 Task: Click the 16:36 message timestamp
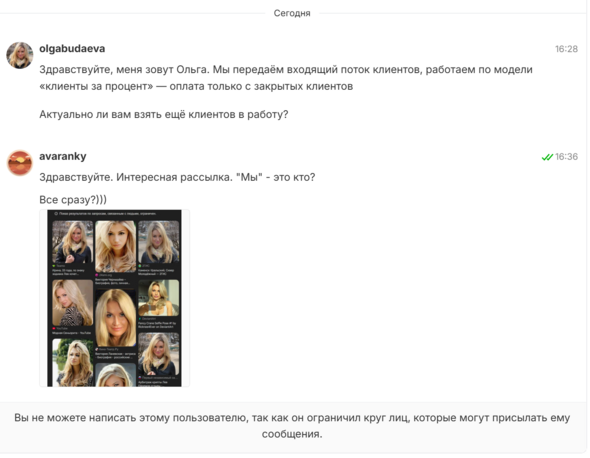(x=566, y=157)
